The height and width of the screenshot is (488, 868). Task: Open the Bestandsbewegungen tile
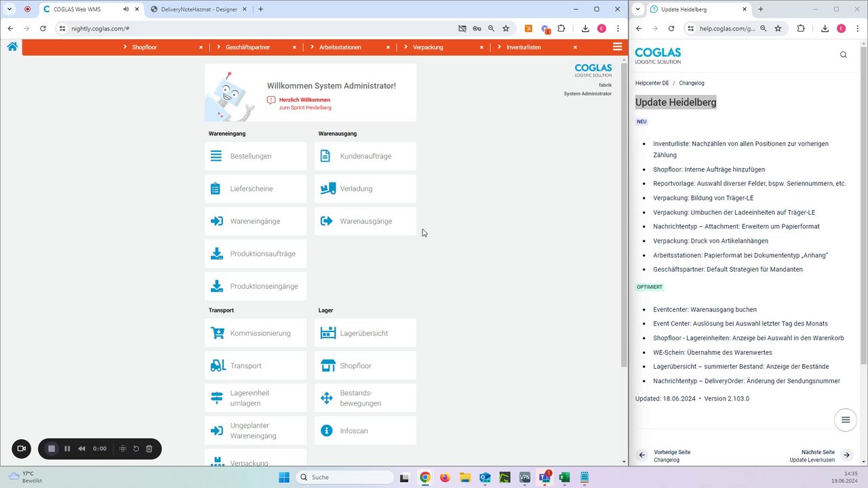tap(366, 398)
